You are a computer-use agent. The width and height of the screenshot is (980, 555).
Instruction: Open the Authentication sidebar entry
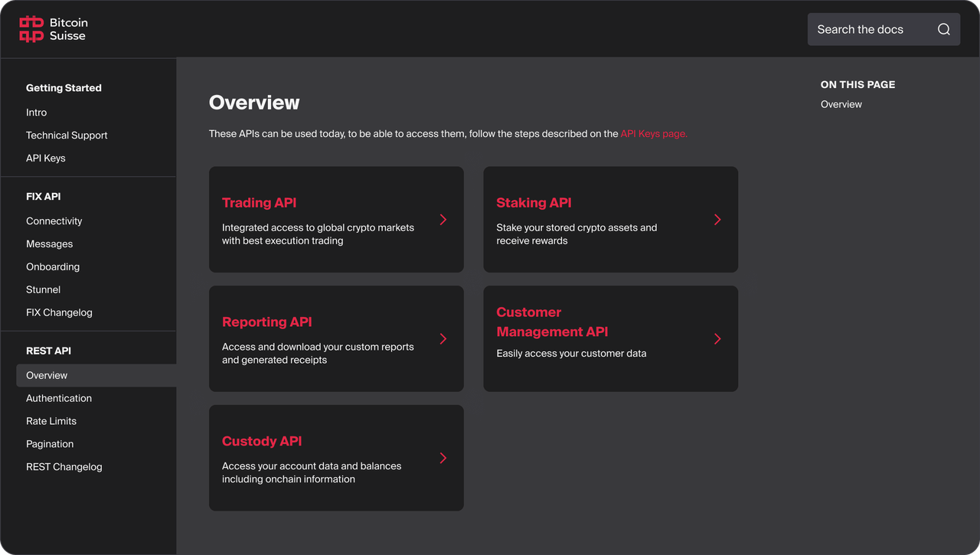pyautogui.click(x=59, y=398)
